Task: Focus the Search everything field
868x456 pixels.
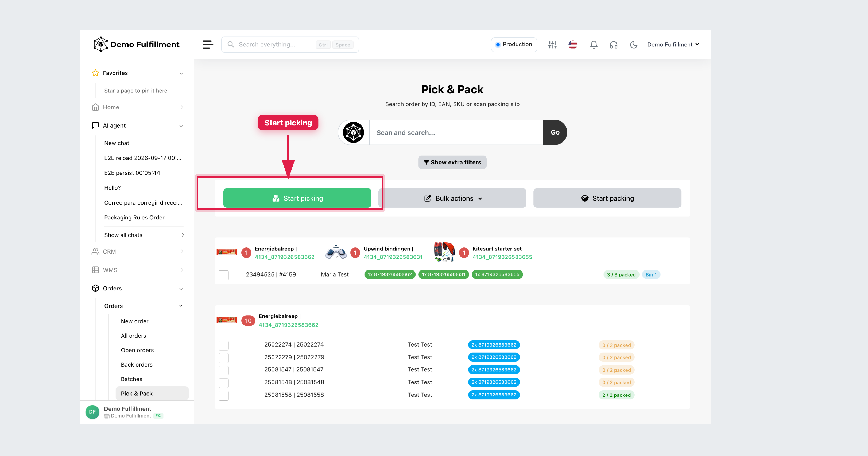Action: 290,44
